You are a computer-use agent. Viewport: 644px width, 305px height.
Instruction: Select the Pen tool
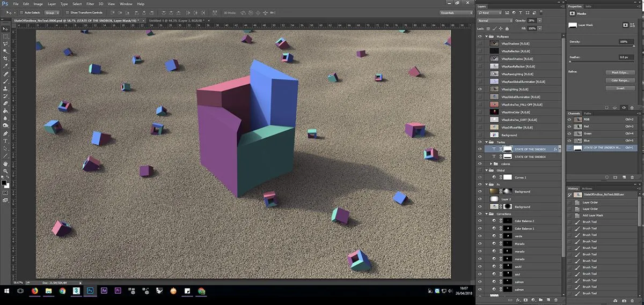pos(6,133)
